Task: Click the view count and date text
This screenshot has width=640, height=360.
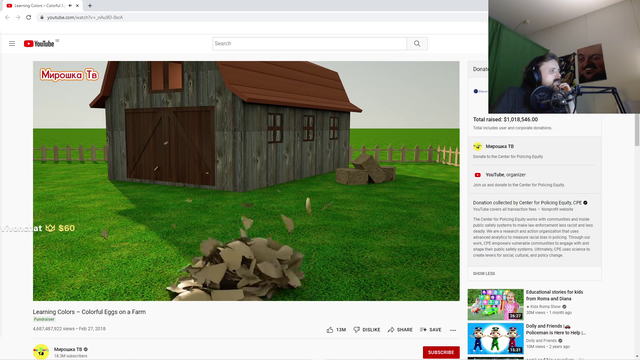Action: tap(69, 329)
